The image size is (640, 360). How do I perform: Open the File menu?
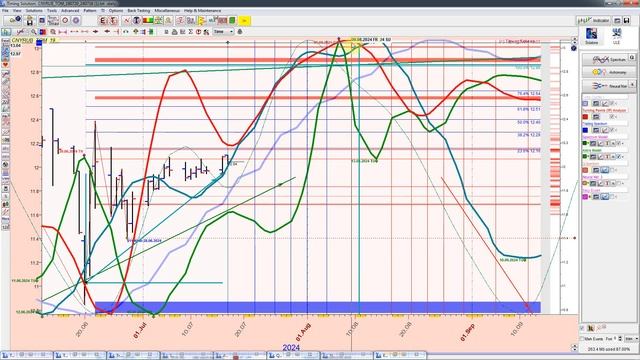pos(5,11)
